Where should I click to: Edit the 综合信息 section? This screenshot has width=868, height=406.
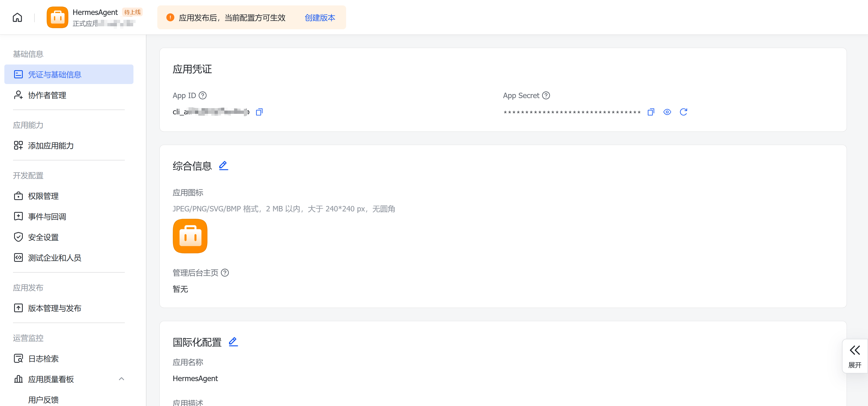[224, 166]
